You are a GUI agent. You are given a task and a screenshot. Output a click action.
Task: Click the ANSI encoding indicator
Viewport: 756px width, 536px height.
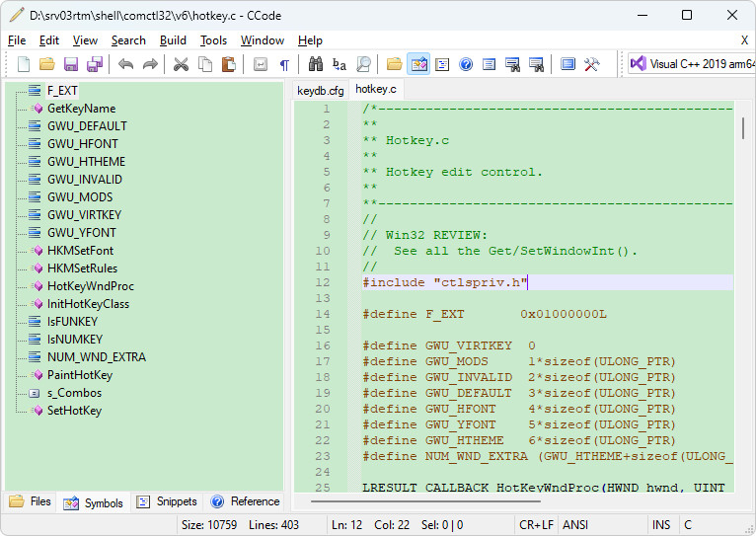click(x=575, y=525)
